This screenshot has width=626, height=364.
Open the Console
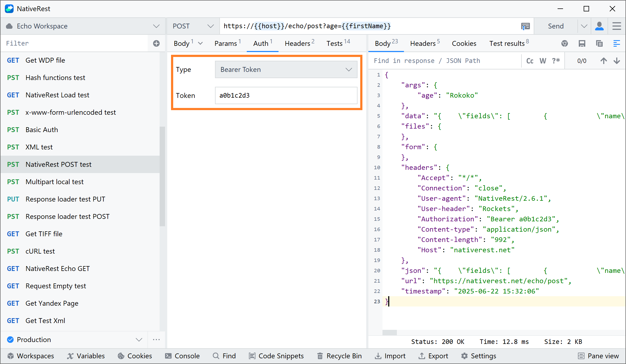coord(182,356)
